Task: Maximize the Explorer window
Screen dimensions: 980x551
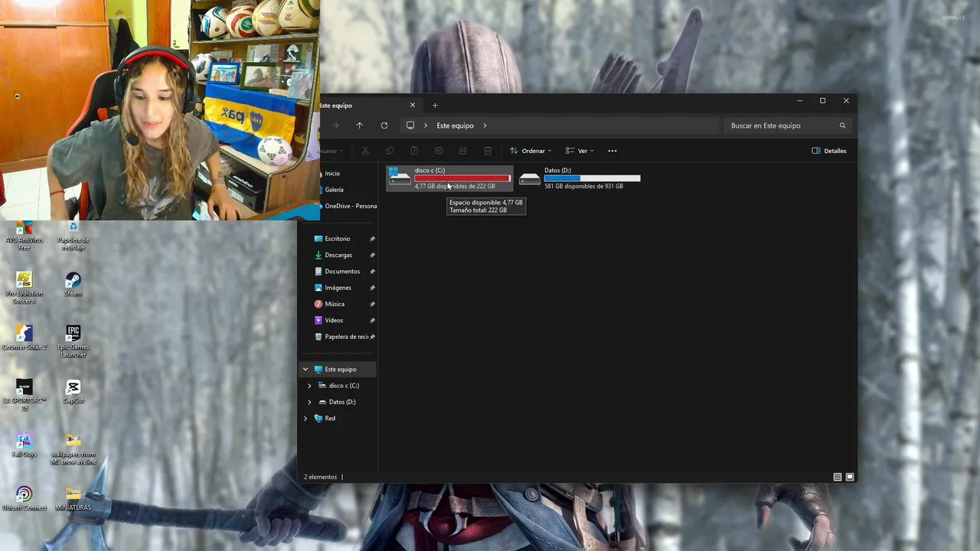Action: tap(822, 101)
